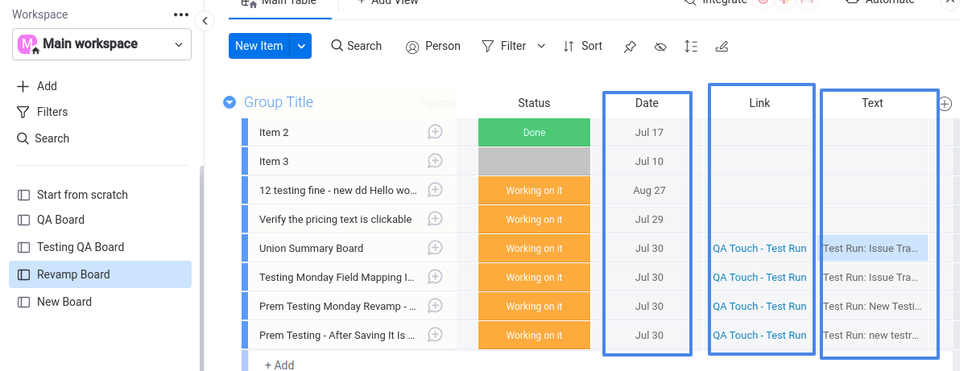Open conversation for Prem Testing Monday Revamp
The height and width of the screenshot is (371, 980).
[x=435, y=306]
